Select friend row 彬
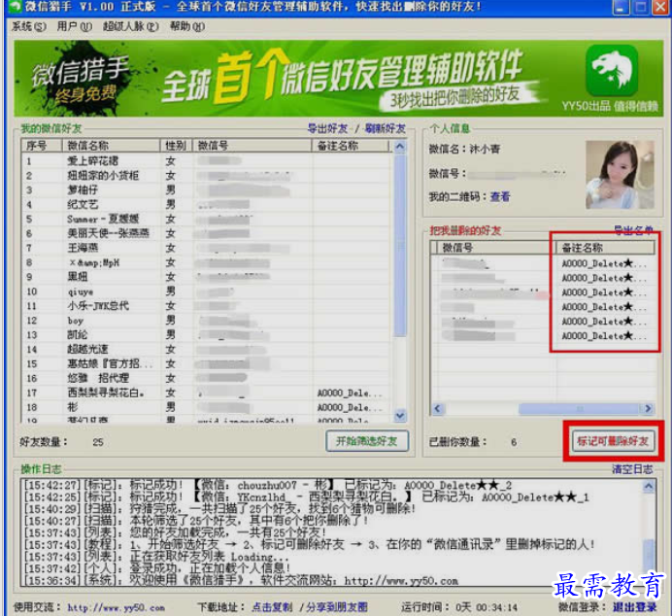 (x=206, y=407)
